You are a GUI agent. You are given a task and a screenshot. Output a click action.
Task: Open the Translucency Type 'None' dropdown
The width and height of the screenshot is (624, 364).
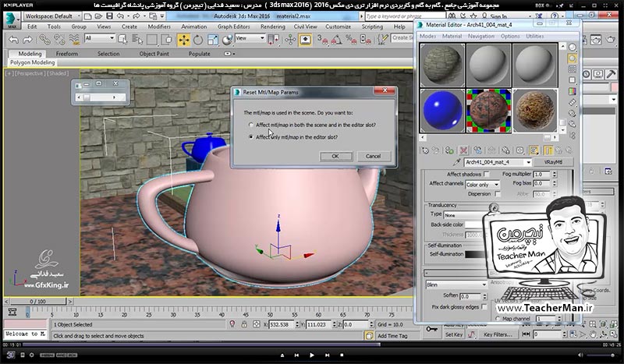[464, 215]
